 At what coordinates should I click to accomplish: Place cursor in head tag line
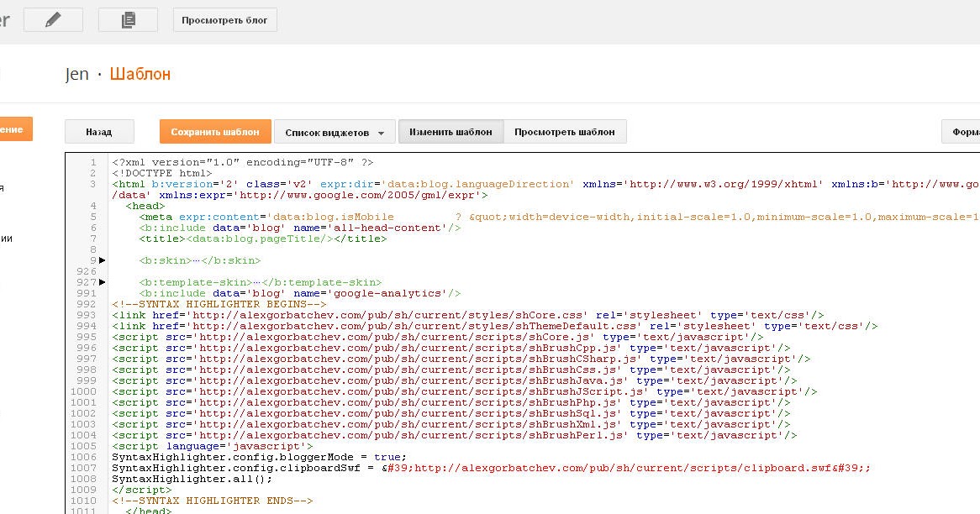pos(145,206)
